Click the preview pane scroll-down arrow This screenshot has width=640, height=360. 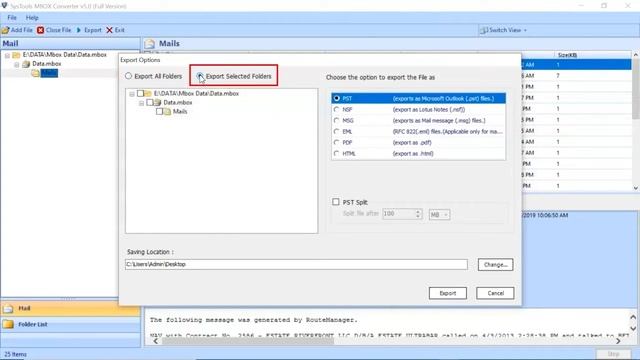tap(633, 328)
